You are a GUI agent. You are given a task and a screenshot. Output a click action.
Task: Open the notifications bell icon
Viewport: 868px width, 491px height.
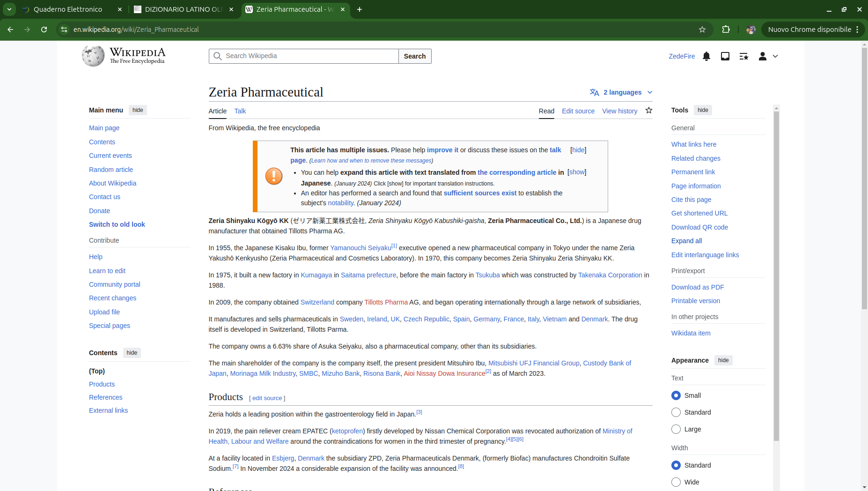[706, 56]
